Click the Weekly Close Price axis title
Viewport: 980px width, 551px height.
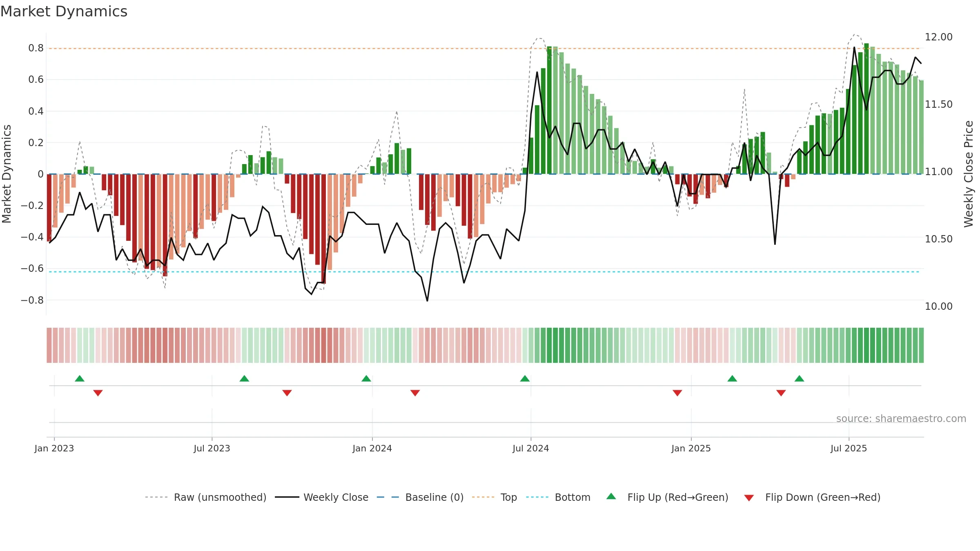(969, 174)
